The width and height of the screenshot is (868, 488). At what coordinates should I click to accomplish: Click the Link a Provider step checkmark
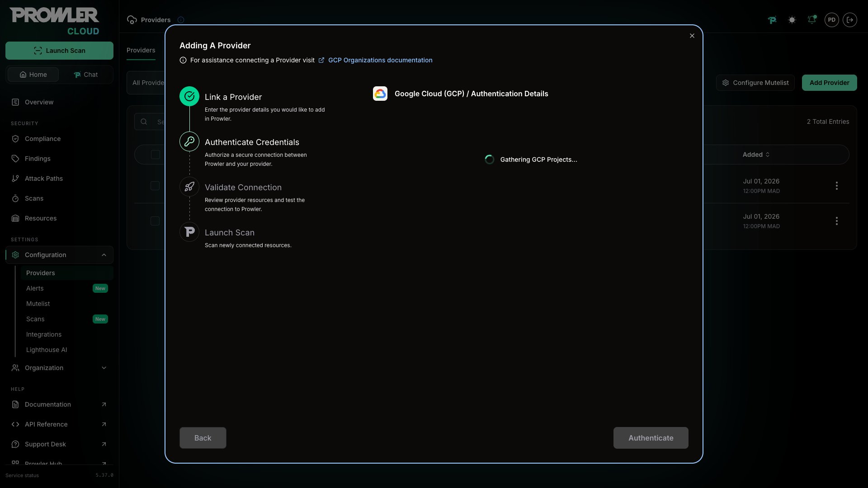point(189,96)
